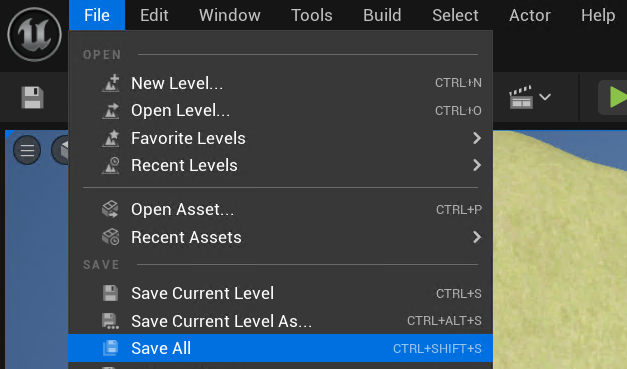Open the Edit menu

pos(154,15)
